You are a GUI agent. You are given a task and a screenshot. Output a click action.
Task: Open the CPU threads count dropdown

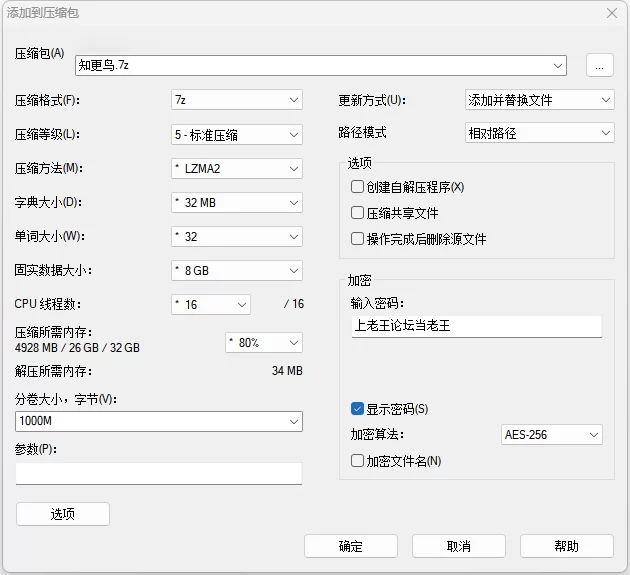[210, 304]
